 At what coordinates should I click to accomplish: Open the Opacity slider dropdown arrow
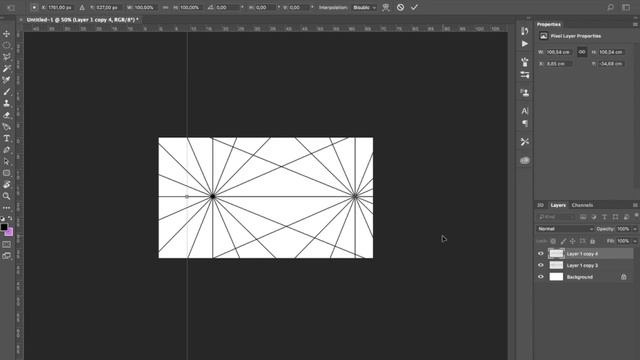pos(635,229)
